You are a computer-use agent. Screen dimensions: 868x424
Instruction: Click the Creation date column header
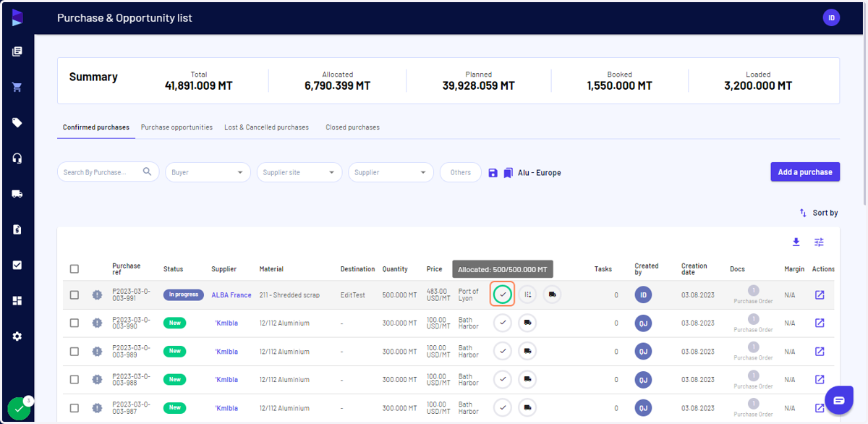(x=694, y=269)
